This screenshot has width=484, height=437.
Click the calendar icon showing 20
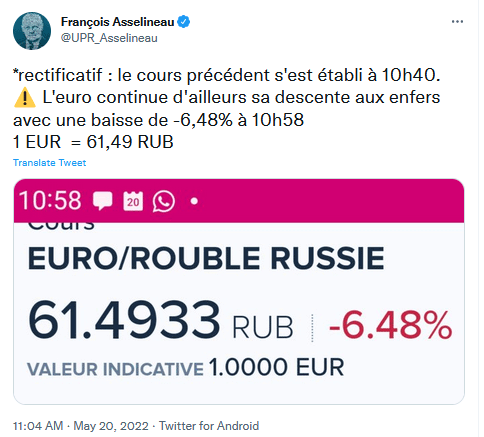(x=133, y=201)
